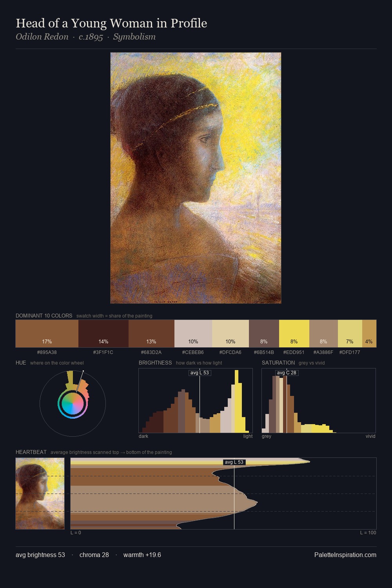Select the 8% taupe swatch #A3886F
Screen dimensions: 392x588
coord(323,334)
